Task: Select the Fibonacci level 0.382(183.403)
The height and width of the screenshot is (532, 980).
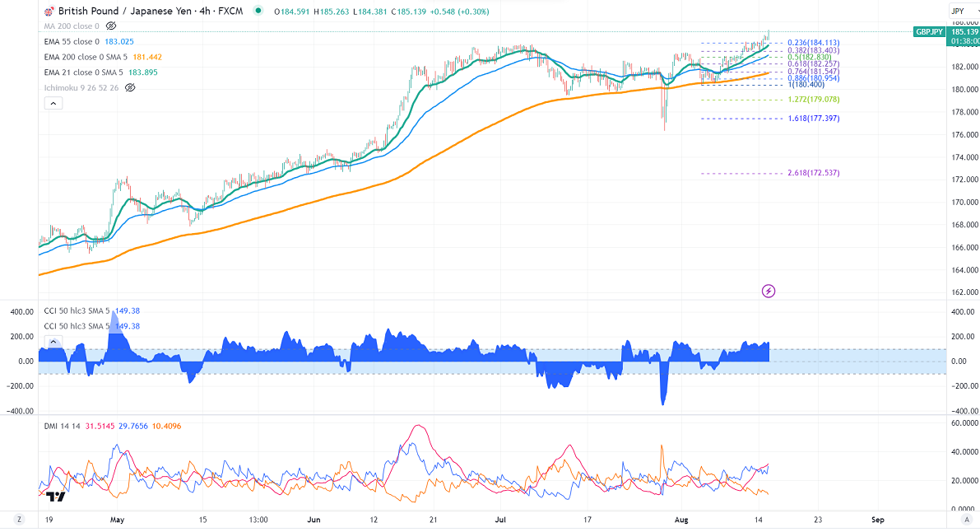Action: tap(814, 51)
